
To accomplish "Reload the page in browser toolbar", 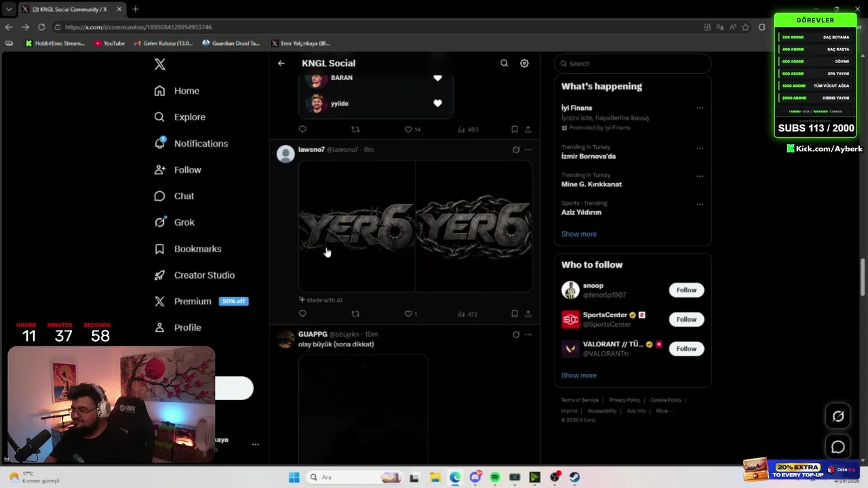I will [41, 27].
